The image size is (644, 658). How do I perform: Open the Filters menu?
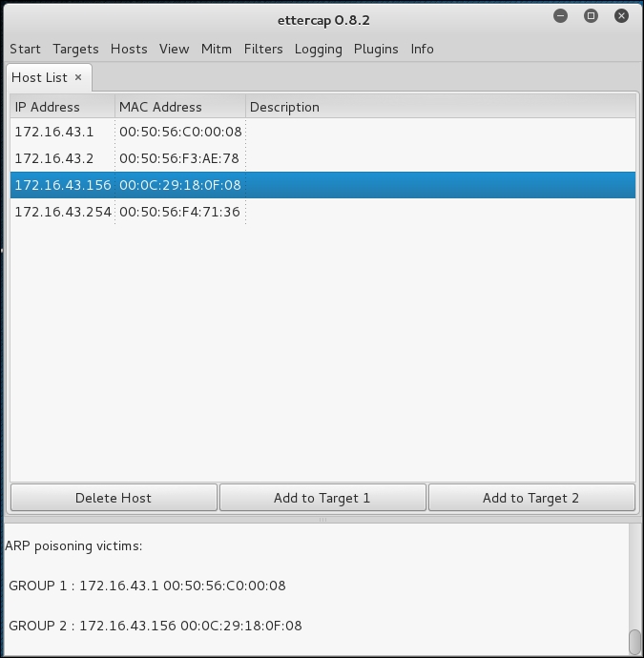(x=263, y=49)
